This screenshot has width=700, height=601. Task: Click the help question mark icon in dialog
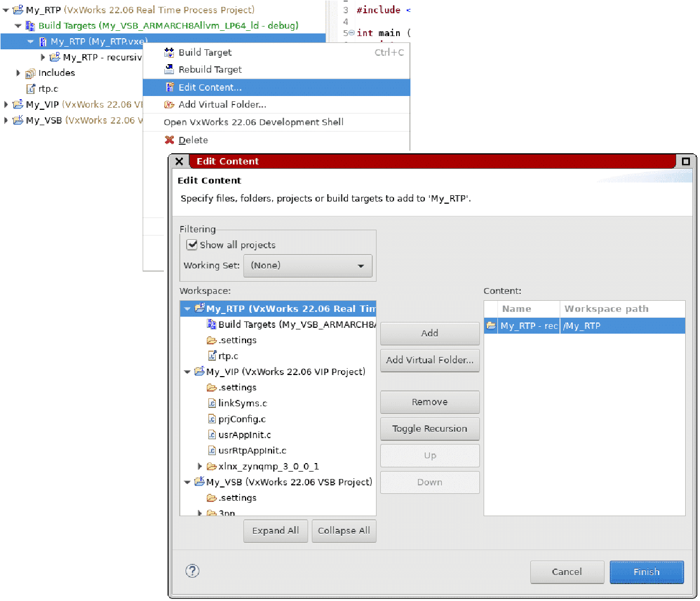(x=192, y=571)
